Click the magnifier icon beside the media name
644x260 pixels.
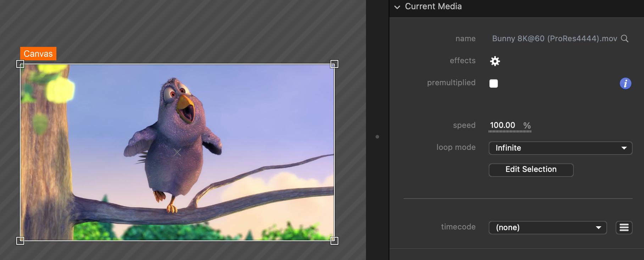click(x=625, y=39)
